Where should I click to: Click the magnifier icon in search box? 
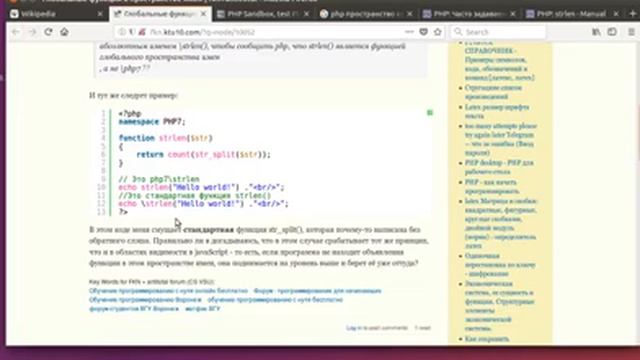pyautogui.click(x=458, y=32)
